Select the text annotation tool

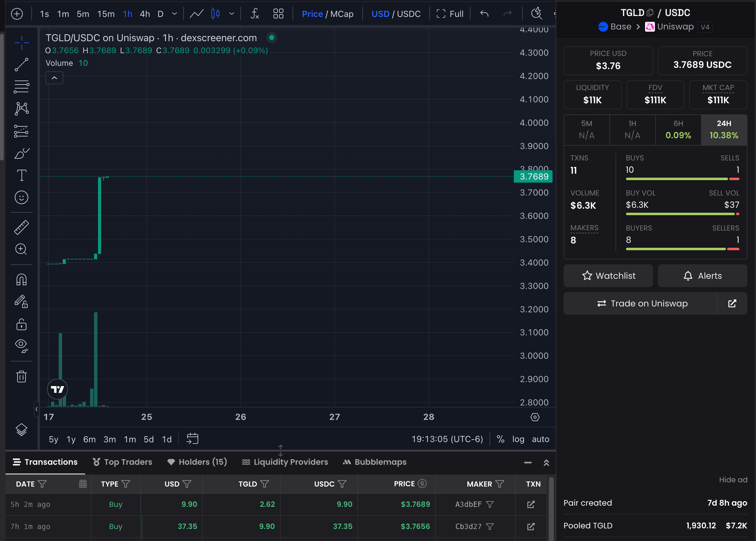coord(21,175)
